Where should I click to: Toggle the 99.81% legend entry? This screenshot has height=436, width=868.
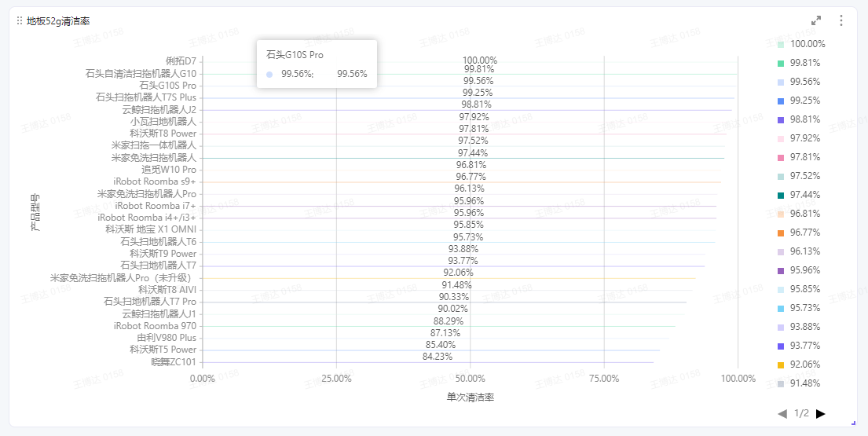(800, 63)
